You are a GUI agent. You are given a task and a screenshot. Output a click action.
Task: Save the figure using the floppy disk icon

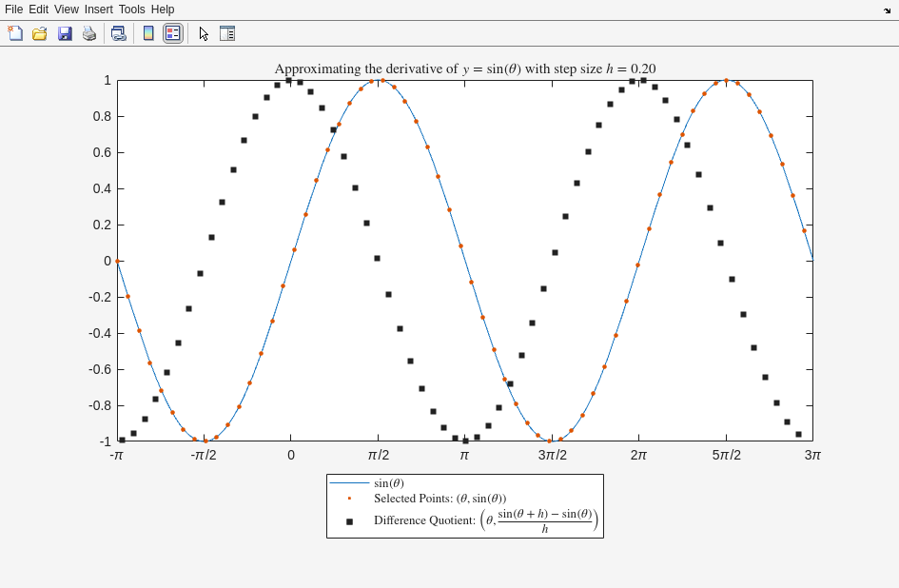[x=65, y=33]
